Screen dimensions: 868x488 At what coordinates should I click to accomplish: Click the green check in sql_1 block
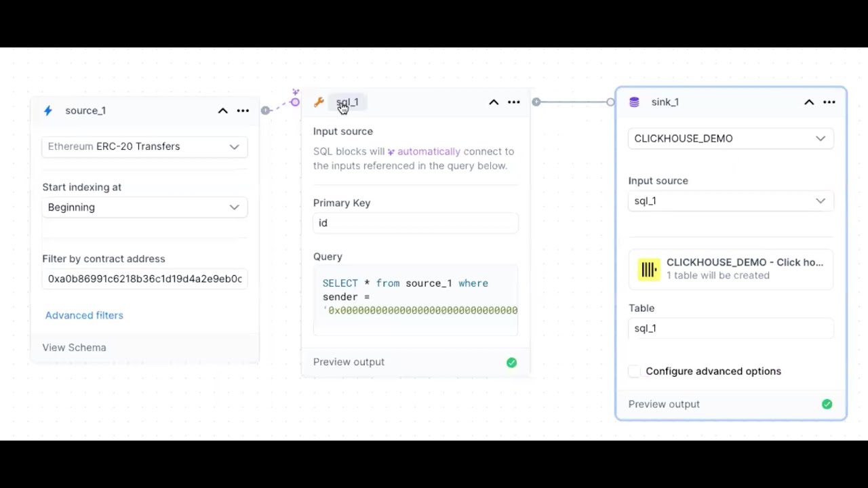[512, 363]
